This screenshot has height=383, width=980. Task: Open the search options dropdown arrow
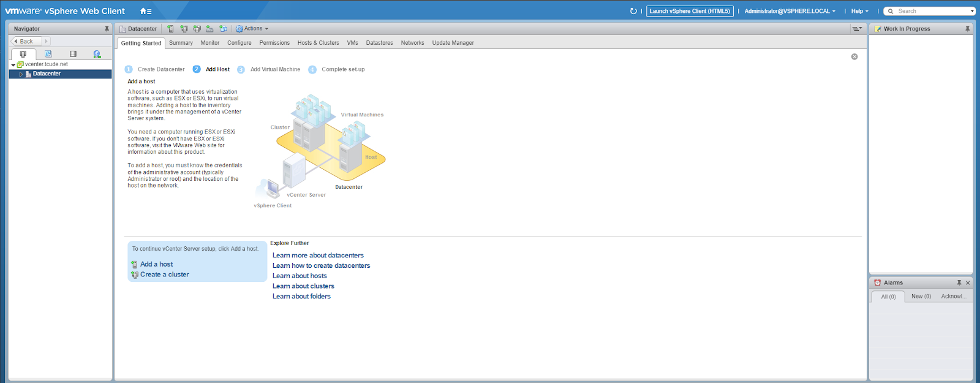point(972,11)
